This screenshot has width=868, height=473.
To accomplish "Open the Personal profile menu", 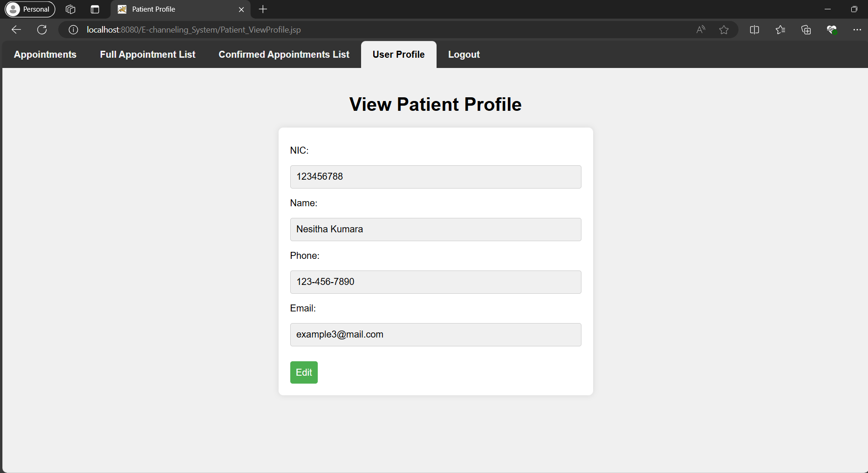I will coord(30,9).
